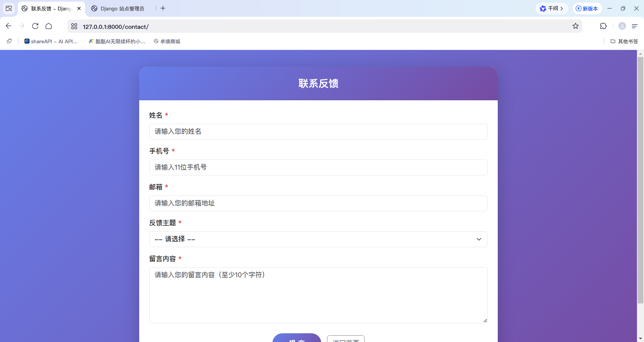Click the page vertical scrollbar thumb

(x=640, y=180)
